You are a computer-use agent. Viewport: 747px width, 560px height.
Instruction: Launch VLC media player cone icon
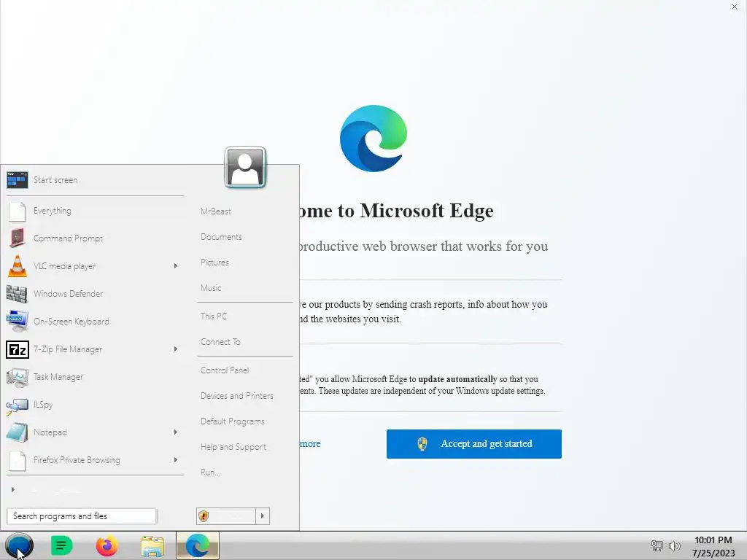[x=18, y=265]
